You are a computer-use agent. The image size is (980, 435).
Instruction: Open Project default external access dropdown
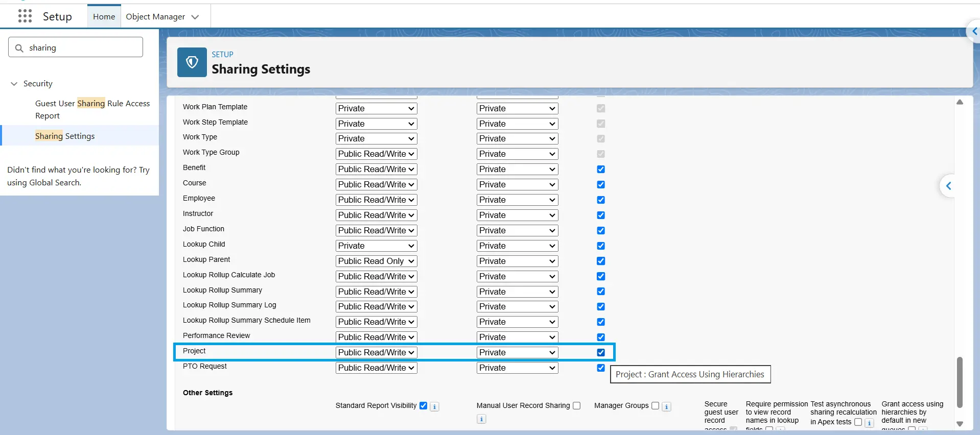tap(518, 352)
